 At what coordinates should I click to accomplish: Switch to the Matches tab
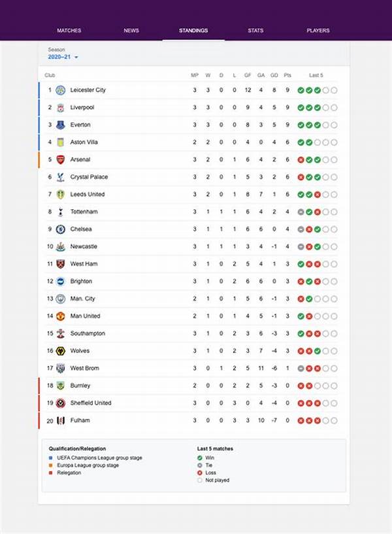tap(69, 31)
